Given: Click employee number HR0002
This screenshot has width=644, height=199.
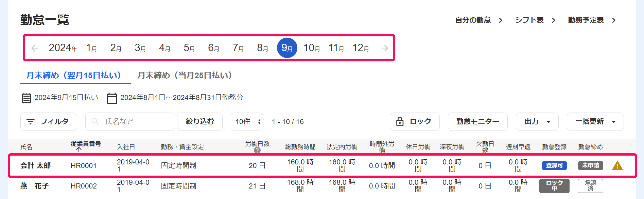Looking at the screenshot, I should point(84,186).
